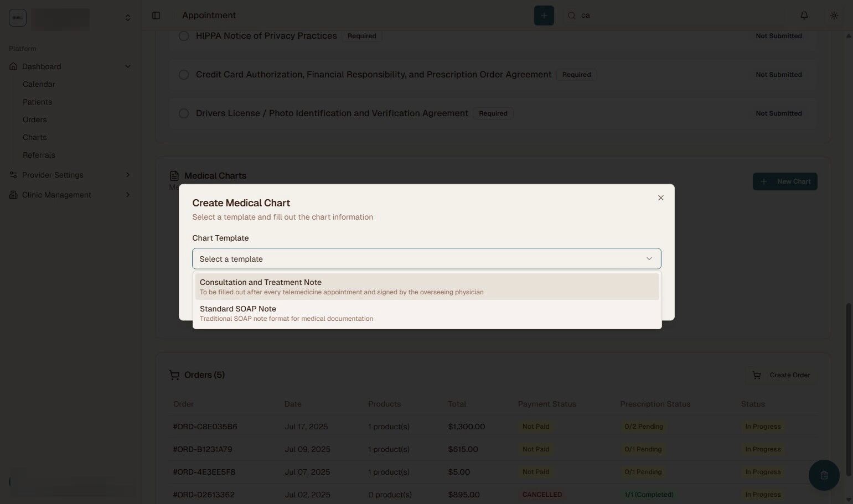Click the $1,300.00 total cell

(467, 427)
